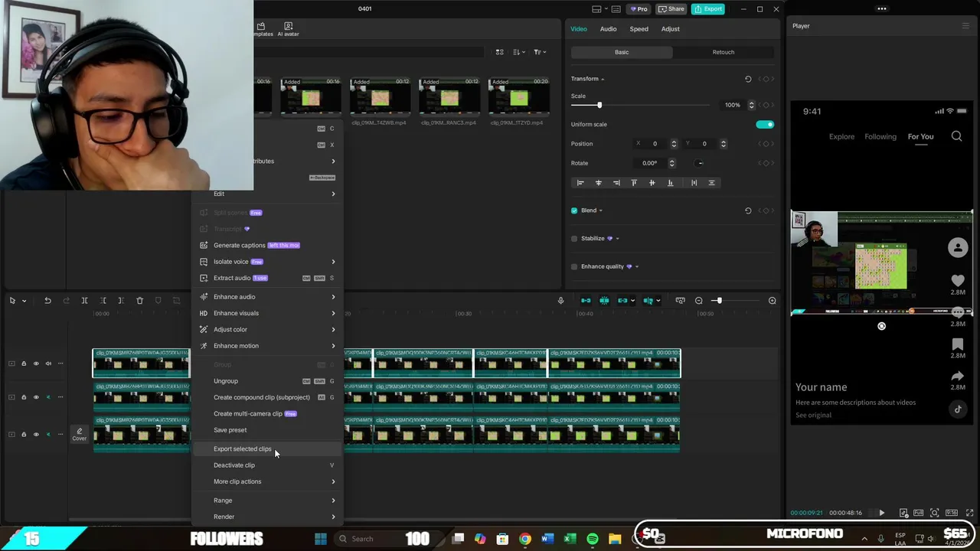This screenshot has height=551, width=980.
Task: Choose Ungroup from context menu
Action: pyautogui.click(x=266, y=381)
